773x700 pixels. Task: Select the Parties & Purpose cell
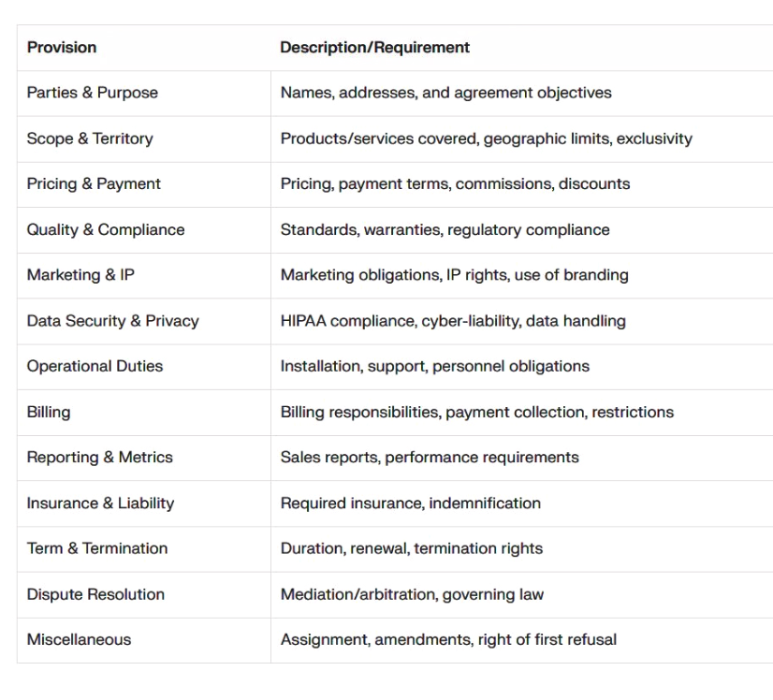pos(92,93)
